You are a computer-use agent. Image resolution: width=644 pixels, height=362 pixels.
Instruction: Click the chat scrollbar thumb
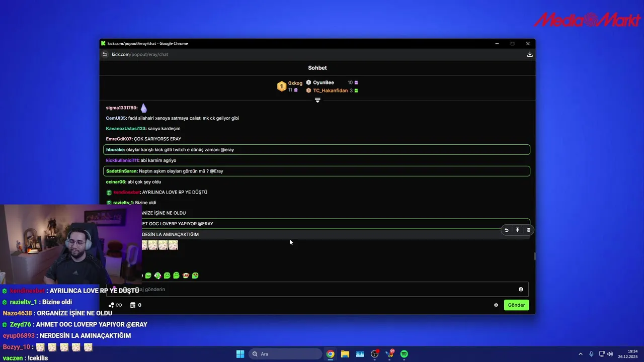coord(534,256)
